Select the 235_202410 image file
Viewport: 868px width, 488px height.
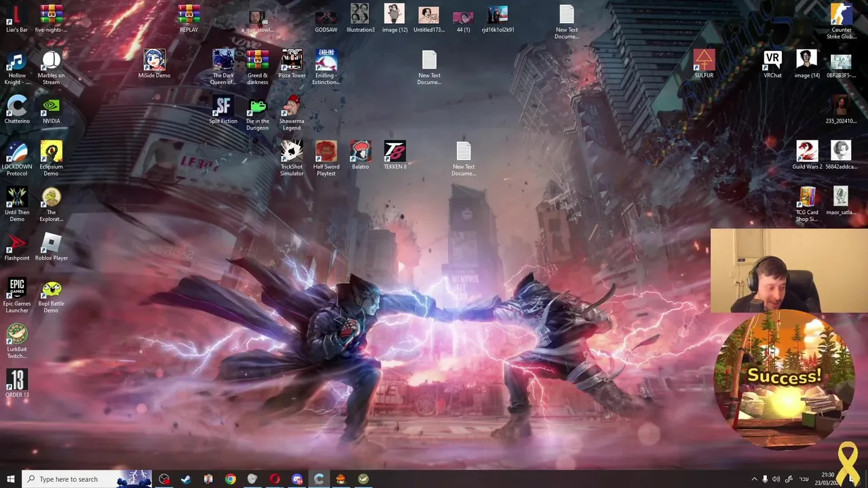click(x=842, y=109)
